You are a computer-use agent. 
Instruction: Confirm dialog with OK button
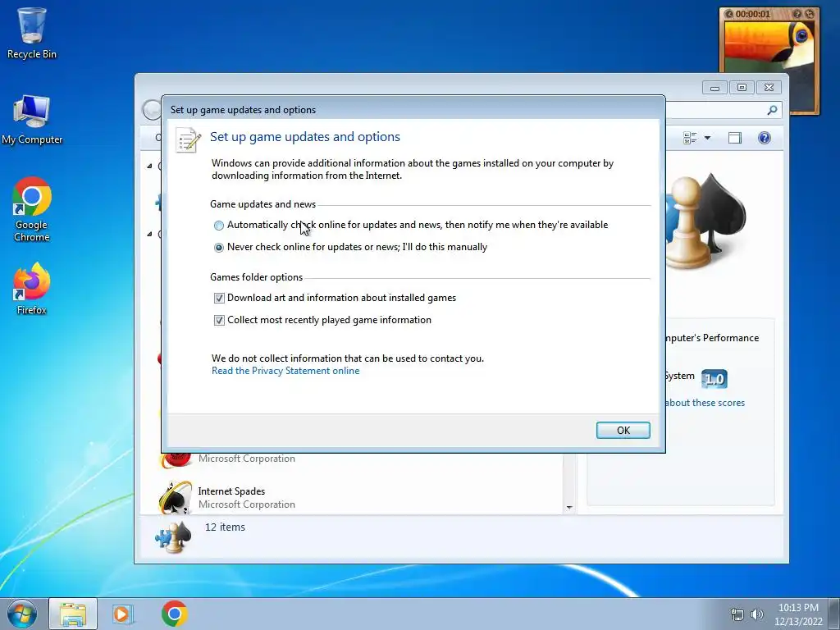pos(623,430)
